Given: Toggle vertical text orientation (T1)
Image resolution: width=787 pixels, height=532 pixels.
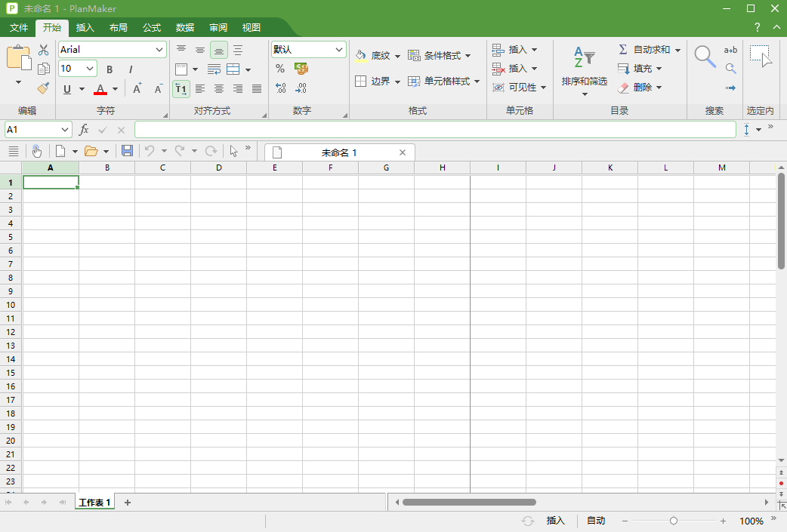Looking at the screenshot, I should coord(181,88).
